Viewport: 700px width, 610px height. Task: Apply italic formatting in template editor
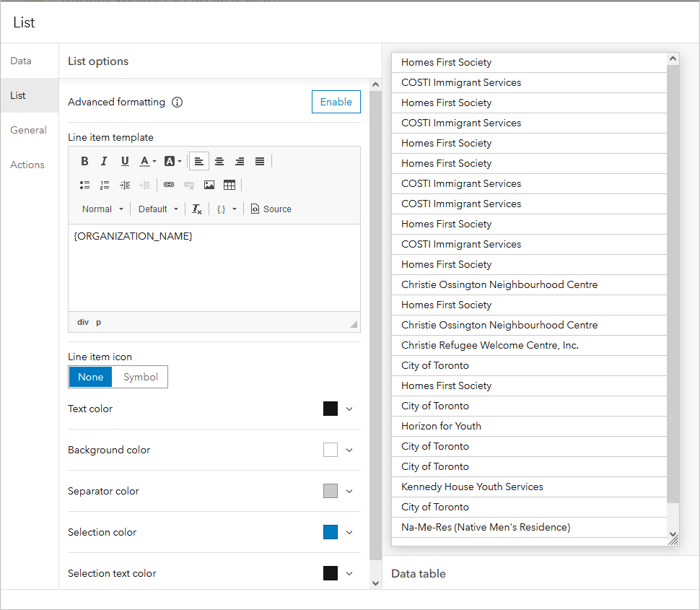[104, 161]
